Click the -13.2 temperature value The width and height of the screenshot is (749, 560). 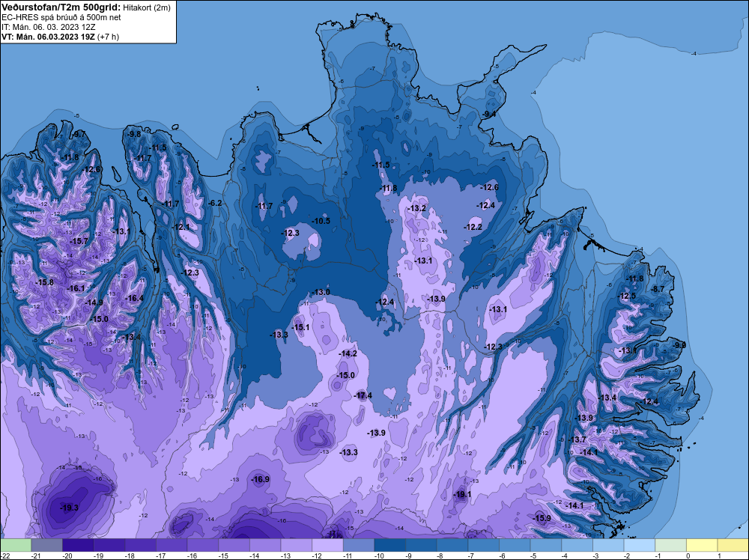click(x=416, y=208)
